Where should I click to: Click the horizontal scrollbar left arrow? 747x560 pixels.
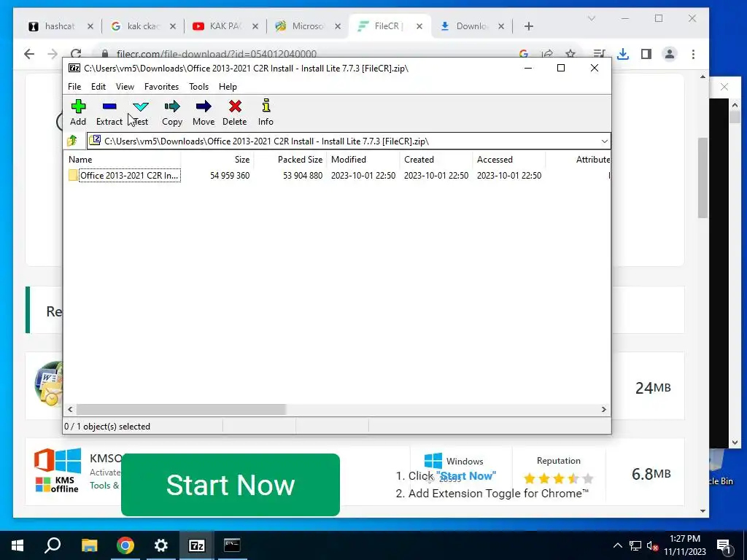point(71,410)
